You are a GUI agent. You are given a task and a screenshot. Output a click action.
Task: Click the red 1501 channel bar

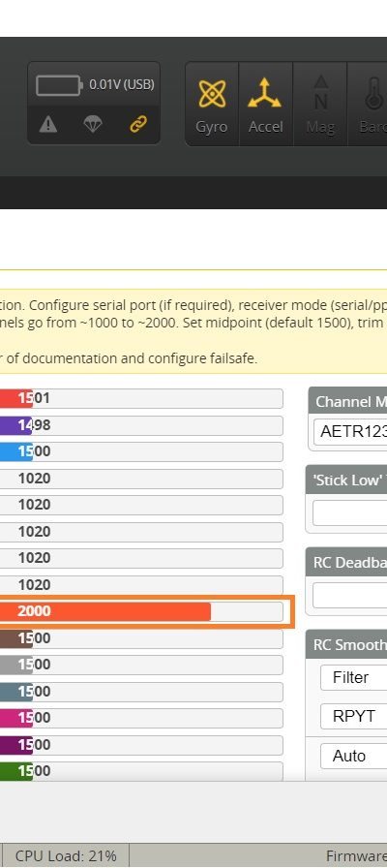[x=141, y=398]
